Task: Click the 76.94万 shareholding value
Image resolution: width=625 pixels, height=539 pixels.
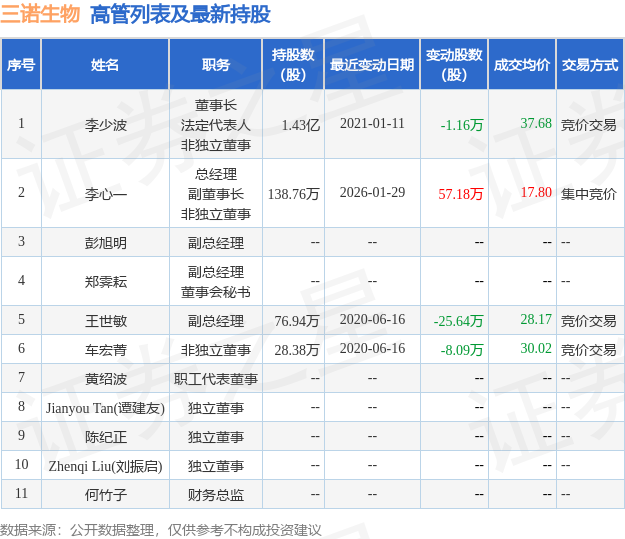Action: tap(297, 321)
